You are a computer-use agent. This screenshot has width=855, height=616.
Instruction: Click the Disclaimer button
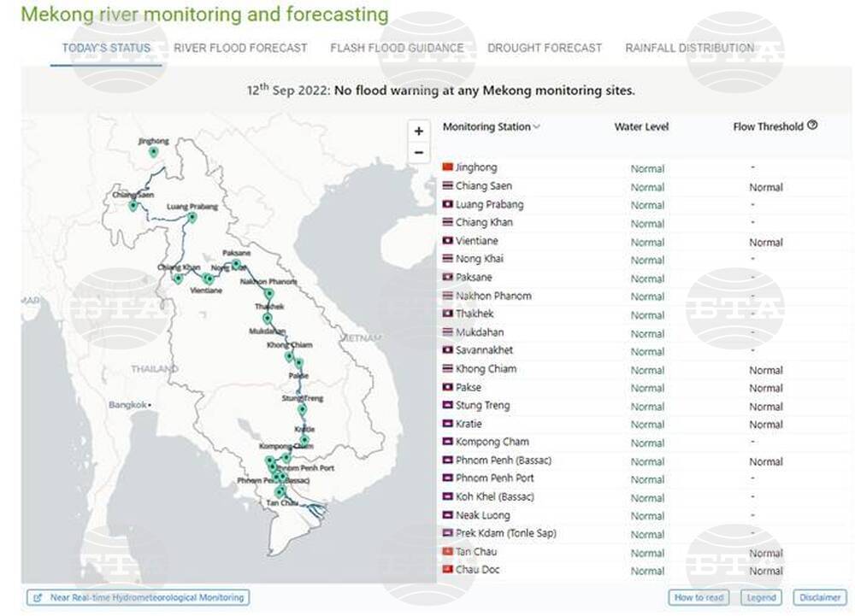click(819, 597)
